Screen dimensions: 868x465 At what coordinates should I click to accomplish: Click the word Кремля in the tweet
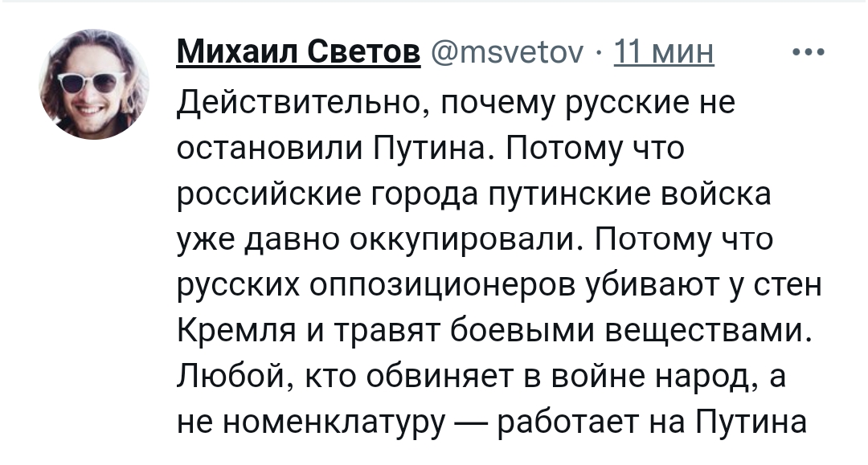[x=235, y=331]
